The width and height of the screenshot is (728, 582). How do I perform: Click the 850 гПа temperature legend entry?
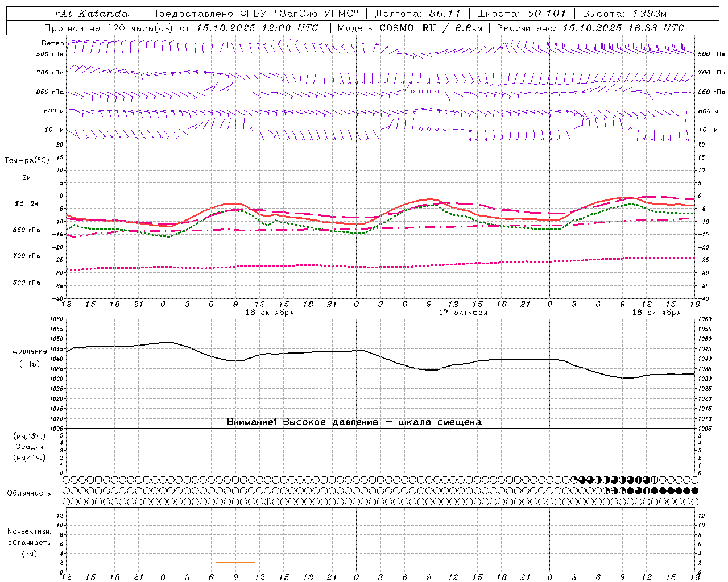[27, 230]
